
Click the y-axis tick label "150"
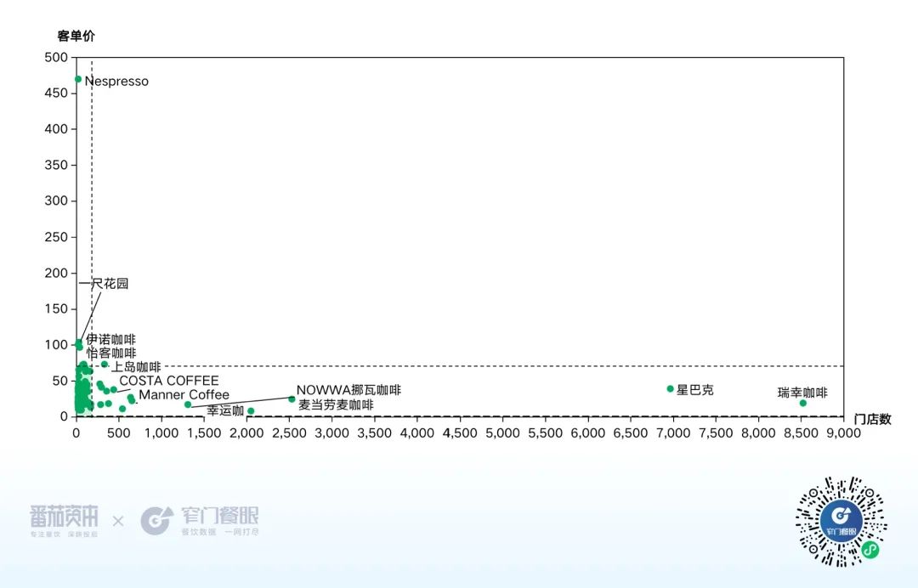[x=56, y=309]
